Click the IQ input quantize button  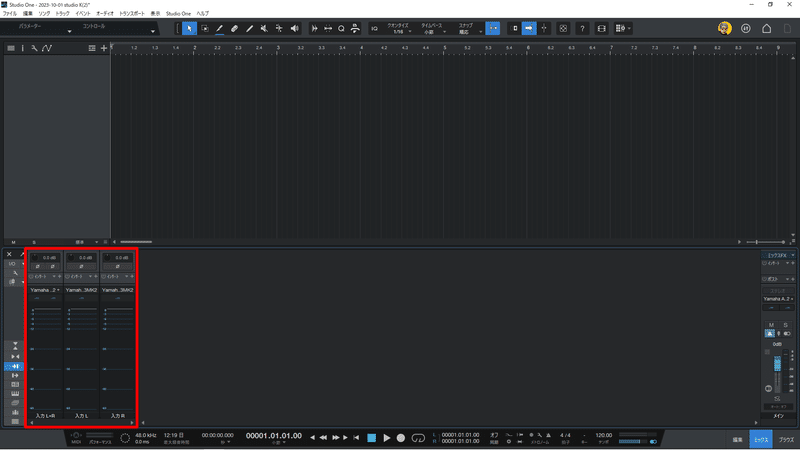pos(374,29)
